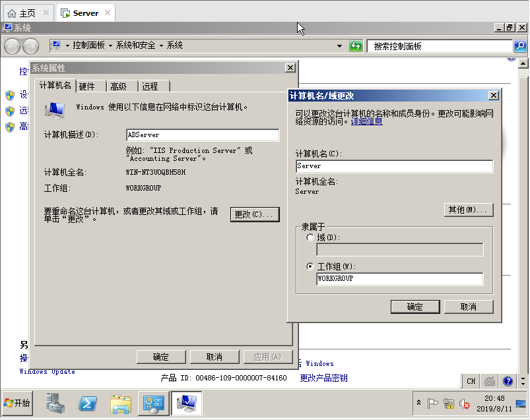Cancel the computer name change dialog
530x420 pixels.
click(x=469, y=307)
